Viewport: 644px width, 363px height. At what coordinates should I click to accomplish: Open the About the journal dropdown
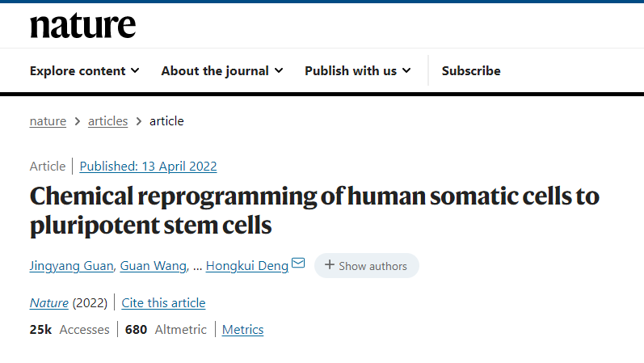pyautogui.click(x=222, y=71)
